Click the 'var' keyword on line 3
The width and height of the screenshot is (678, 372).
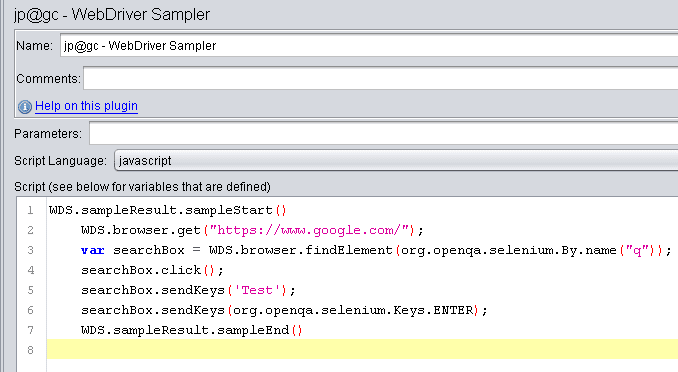tap(93, 250)
